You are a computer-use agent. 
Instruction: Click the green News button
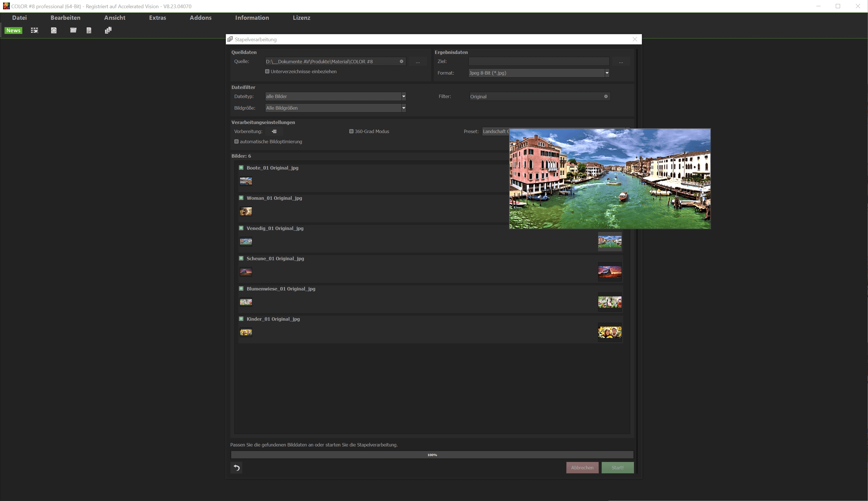point(13,30)
